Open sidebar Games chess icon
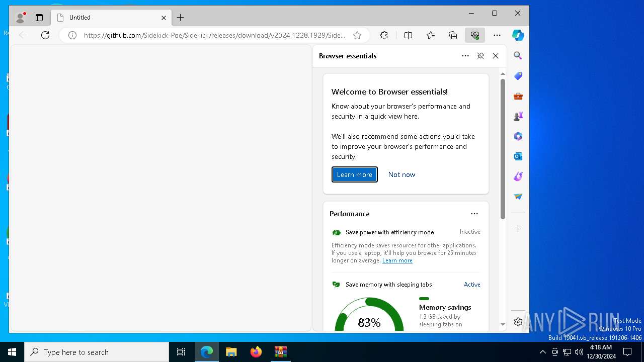The height and width of the screenshot is (362, 644). tap(518, 116)
